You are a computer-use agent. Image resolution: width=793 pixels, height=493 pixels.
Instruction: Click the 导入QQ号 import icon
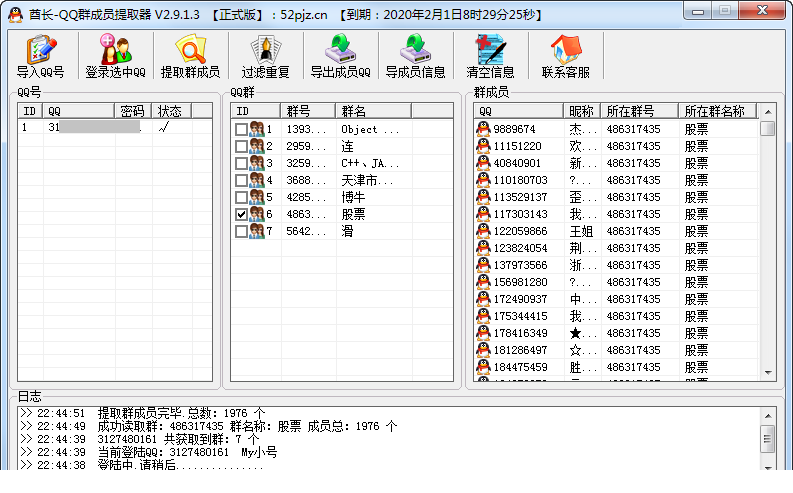pos(40,56)
